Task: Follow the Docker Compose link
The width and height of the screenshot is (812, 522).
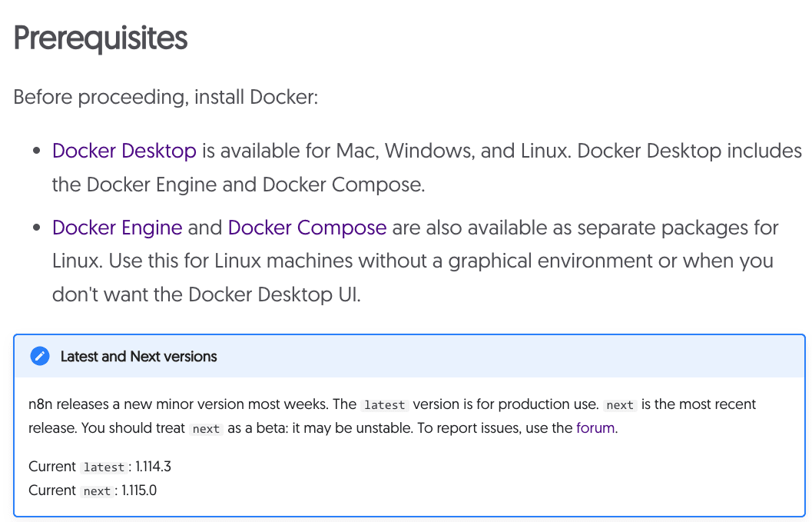Action: point(307,228)
